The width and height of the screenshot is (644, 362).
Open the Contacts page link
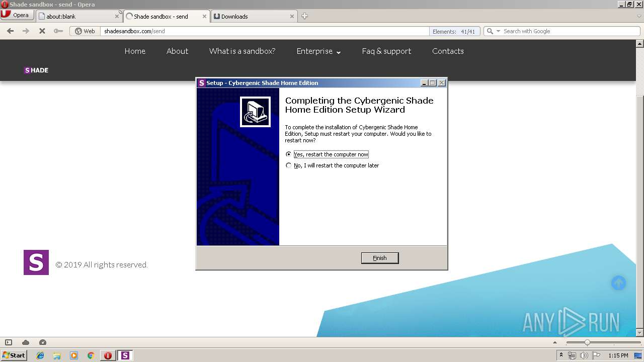point(448,51)
